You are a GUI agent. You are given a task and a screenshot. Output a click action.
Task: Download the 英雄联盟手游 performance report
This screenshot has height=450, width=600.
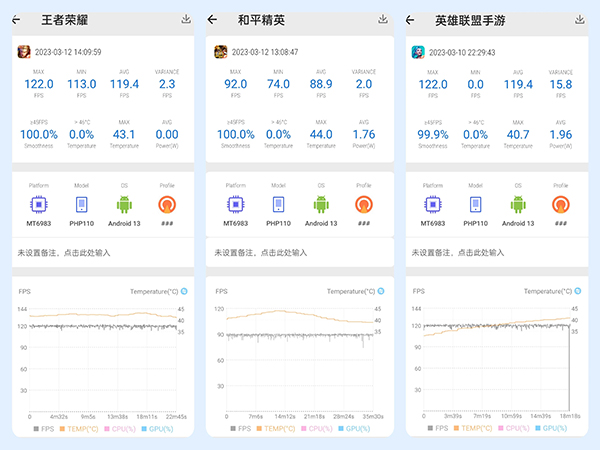(x=578, y=20)
